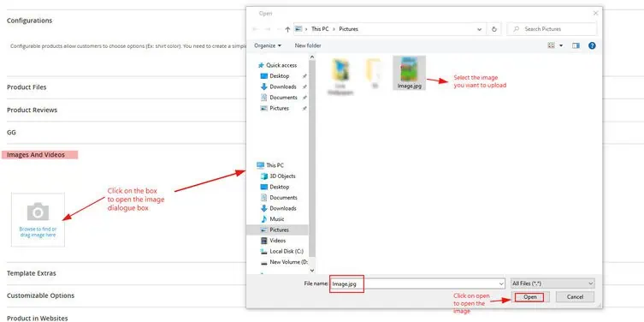The width and height of the screenshot is (644, 322).
Task: Expand the Template Extras section
Action: point(32,273)
